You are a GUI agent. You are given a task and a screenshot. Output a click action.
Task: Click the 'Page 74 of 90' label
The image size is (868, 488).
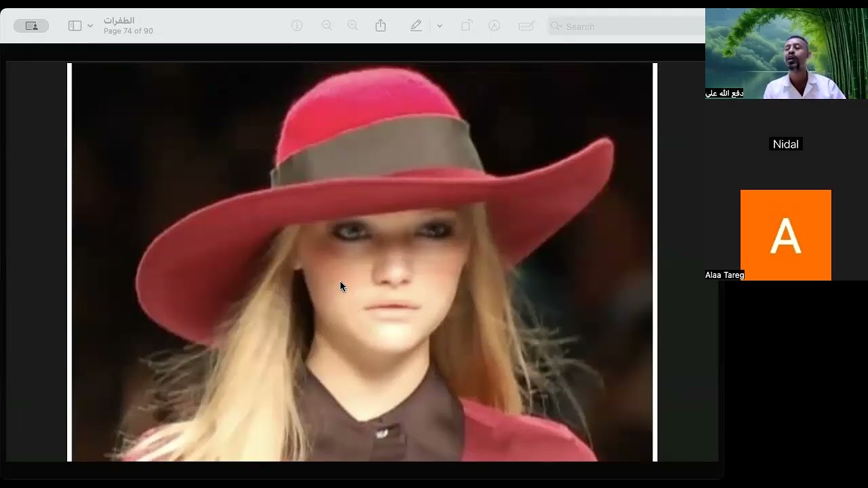[128, 31]
